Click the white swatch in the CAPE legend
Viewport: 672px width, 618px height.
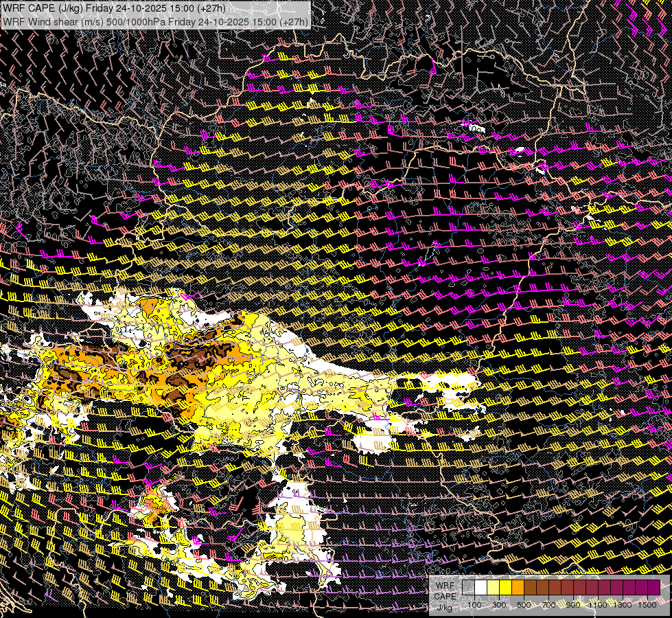coord(481,588)
